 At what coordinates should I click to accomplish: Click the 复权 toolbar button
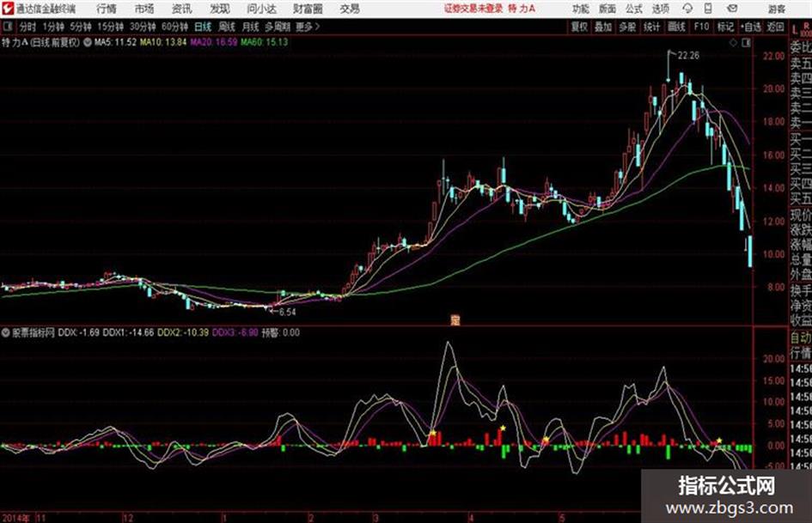point(579,27)
